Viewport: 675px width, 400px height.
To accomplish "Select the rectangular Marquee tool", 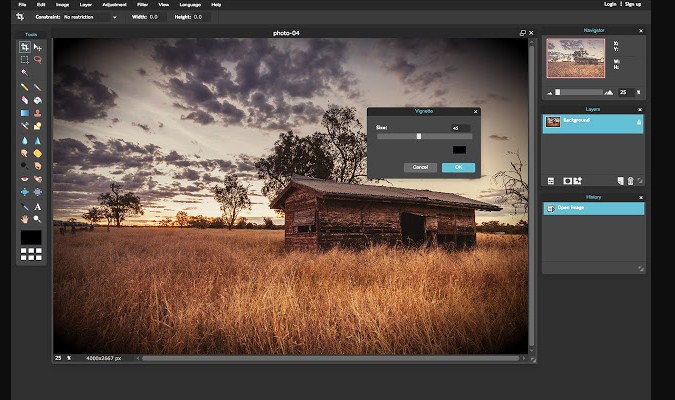I will click(x=25, y=59).
